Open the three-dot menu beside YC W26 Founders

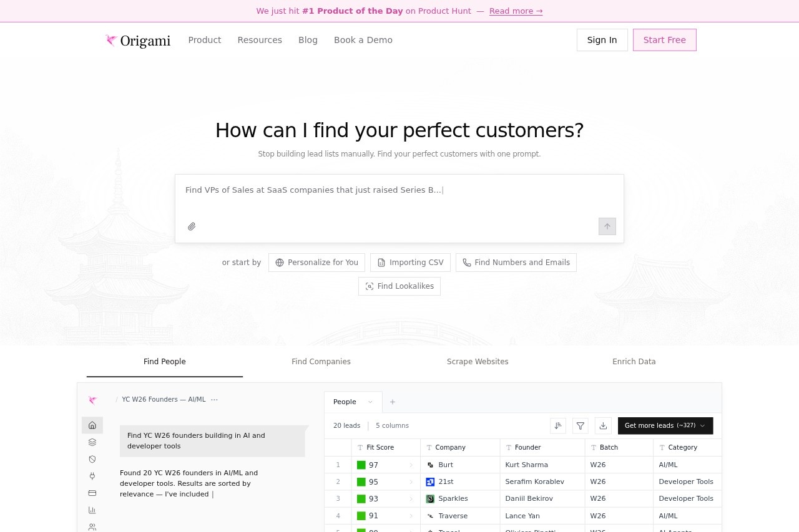[x=214, y=400]
